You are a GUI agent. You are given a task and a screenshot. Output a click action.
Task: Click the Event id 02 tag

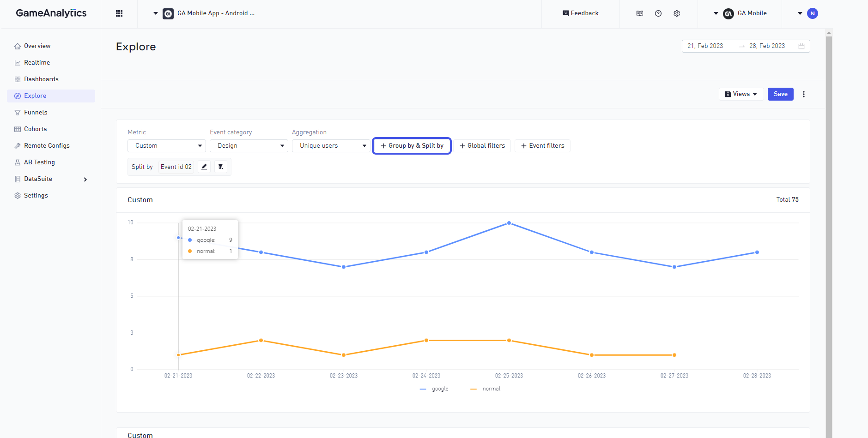(x=176, y=167)
